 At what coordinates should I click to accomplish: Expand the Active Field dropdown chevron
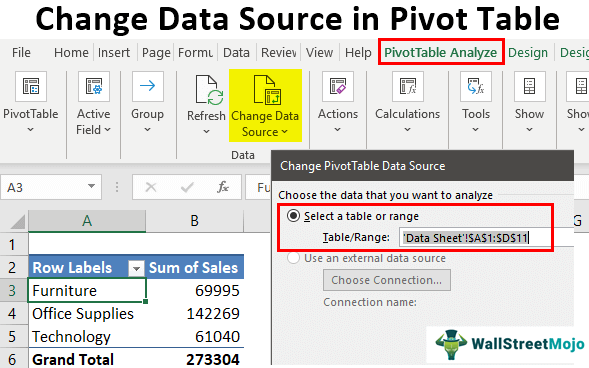click(107, 130)
